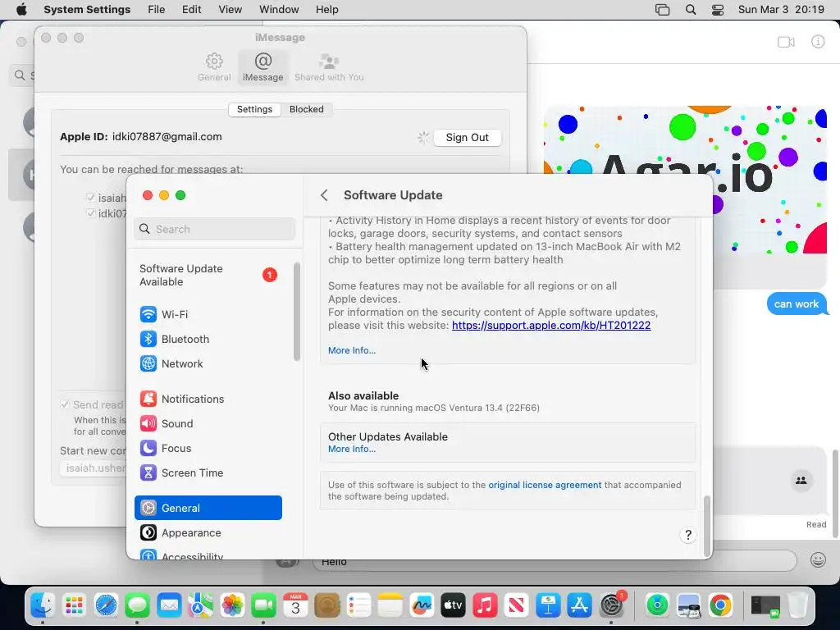Open the View menu
Screen dimensions: 840x630
pos(231,10)
